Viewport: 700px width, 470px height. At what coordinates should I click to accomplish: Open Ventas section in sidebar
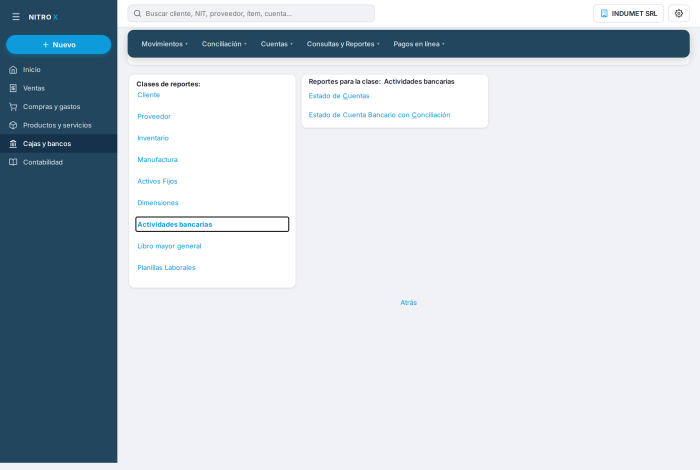(x=58, y=88)
